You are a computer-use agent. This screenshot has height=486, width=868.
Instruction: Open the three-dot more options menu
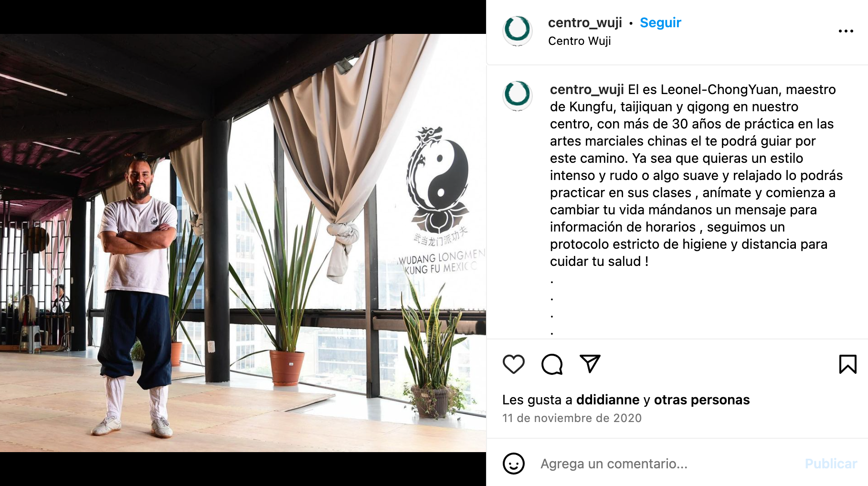[x=846, y=31]
